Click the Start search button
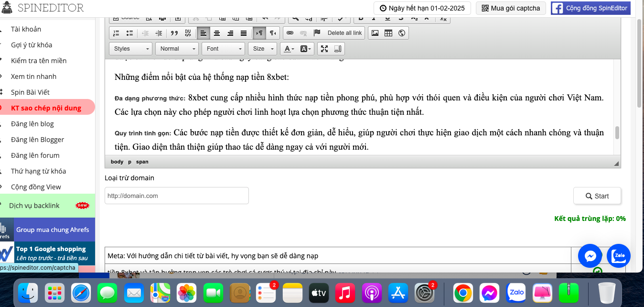Screen dimensions: 644x307 (x=597, y=196)
